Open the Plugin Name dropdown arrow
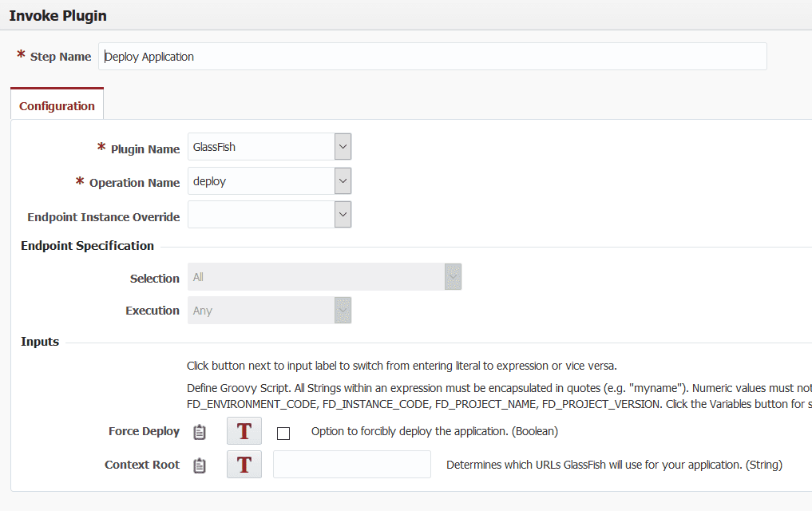 (x=343, y=147)
